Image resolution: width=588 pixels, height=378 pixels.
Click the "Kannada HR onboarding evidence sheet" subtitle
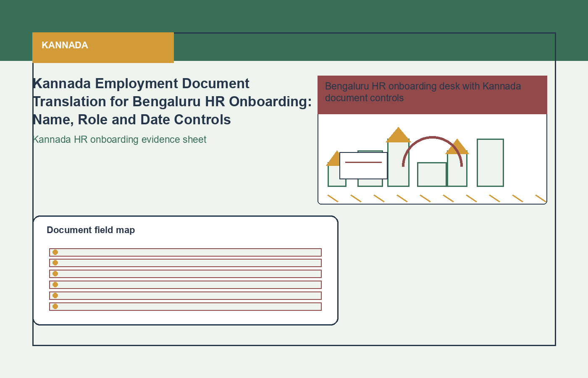tap(120, 139)
